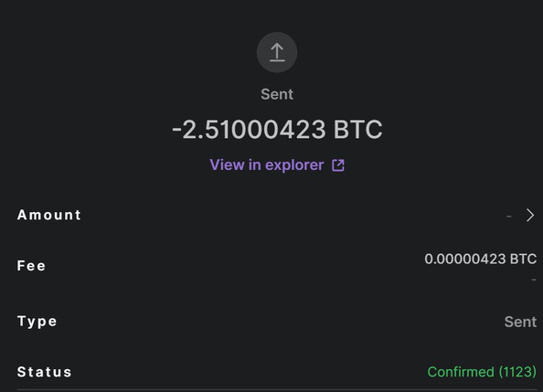
Task: Click the Amount row label
Action: tap(49, 215)
